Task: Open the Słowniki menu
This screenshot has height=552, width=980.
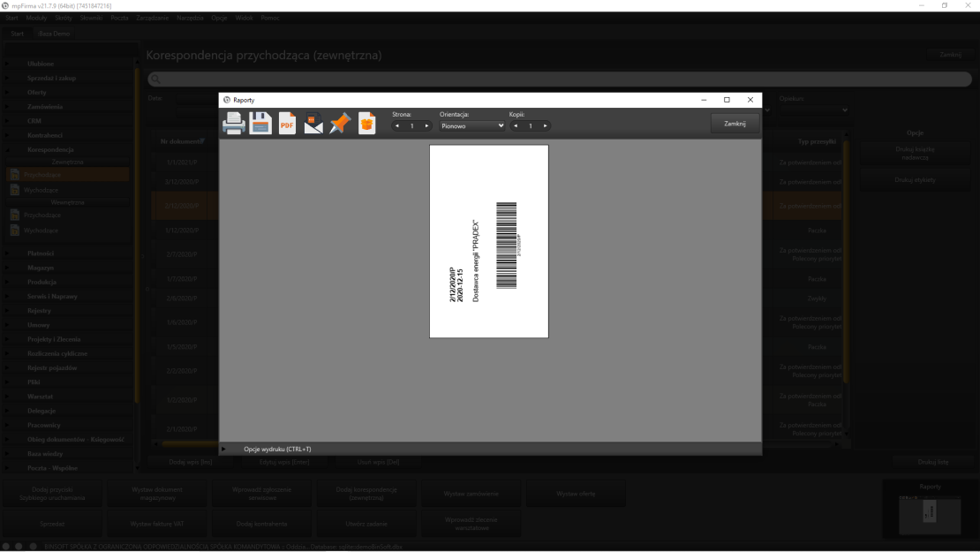Action: 91,19
